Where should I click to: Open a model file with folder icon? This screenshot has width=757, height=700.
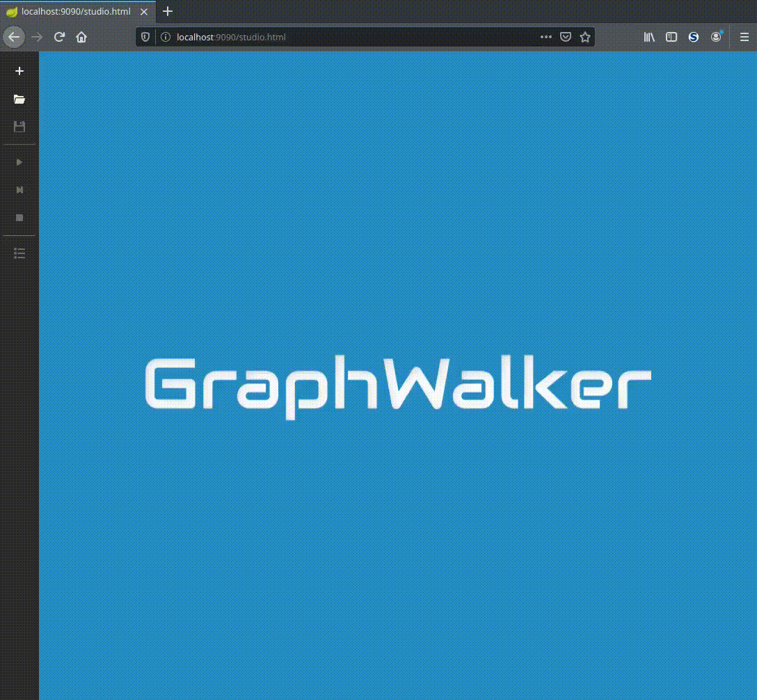click(x=19, y=100)
